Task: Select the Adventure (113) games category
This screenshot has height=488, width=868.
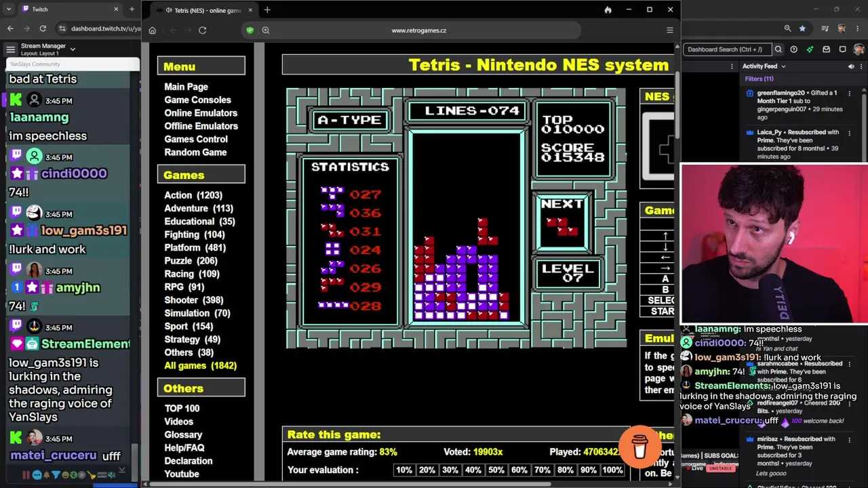Action: click(x=199, y=209)
